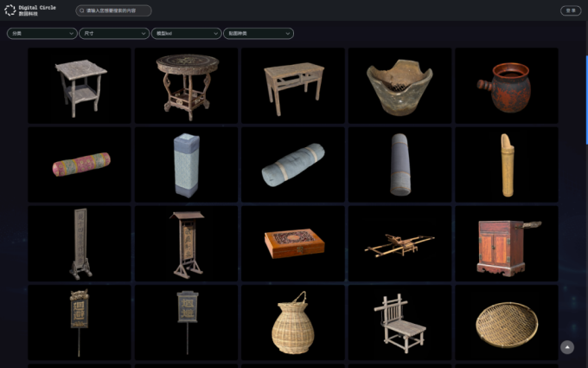Click the search magnifier icon

point(82,10)
